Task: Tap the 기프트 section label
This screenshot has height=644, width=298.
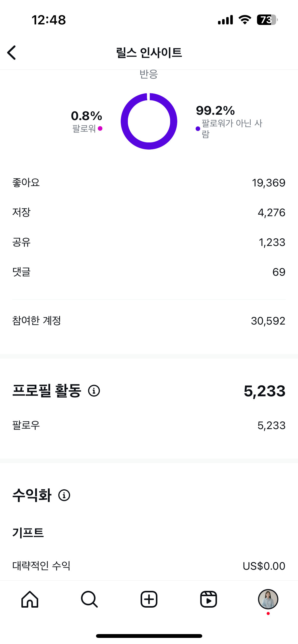Action: pos(28,533)
